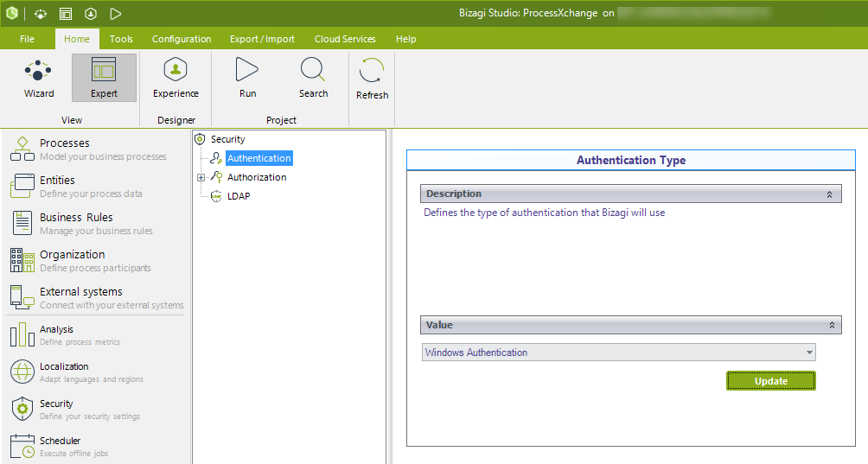Open the Business Rules module icon

(x=22, y=223)
